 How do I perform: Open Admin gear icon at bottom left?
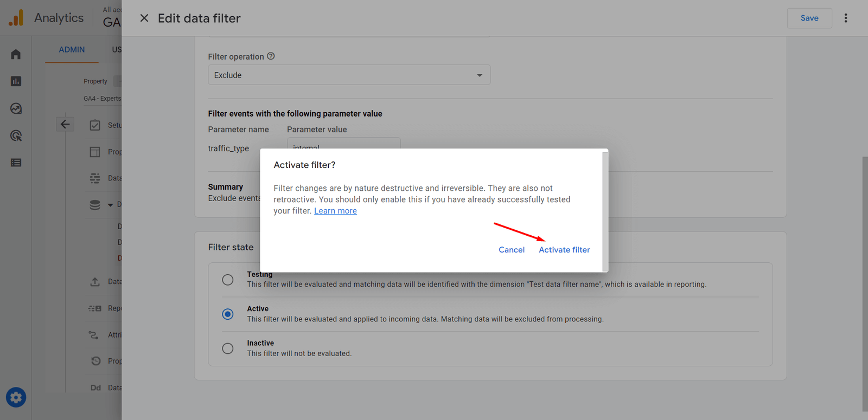[16, 397]
